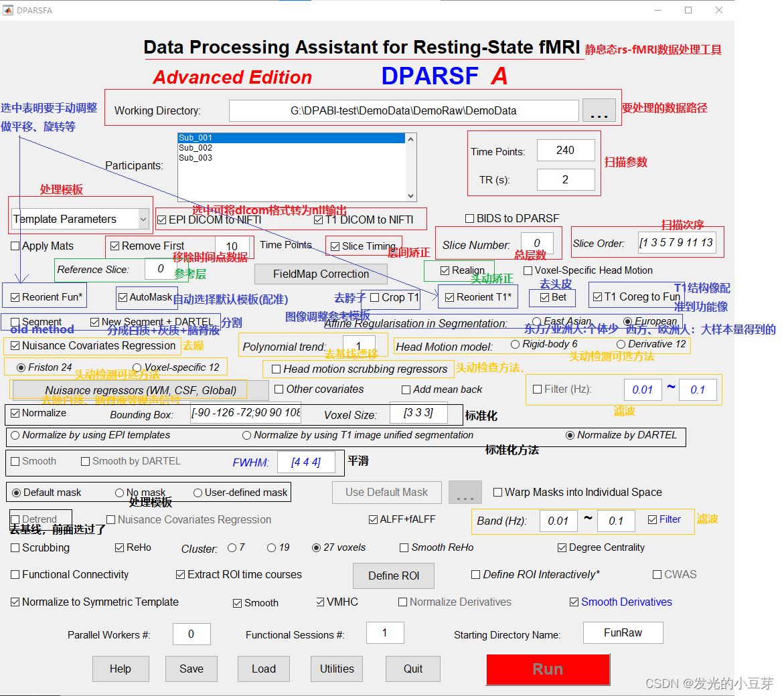Enable the Apply Mats checkbox
Viewport: 784px width, 696px height.
pos(15,246)
